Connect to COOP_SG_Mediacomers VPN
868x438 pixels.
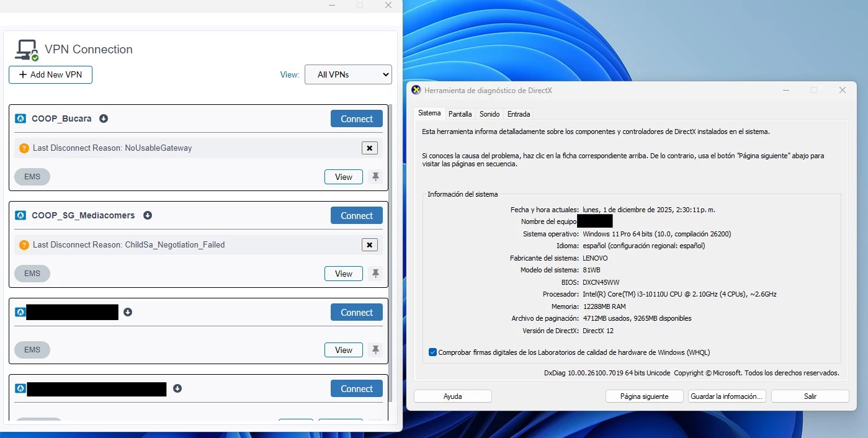[x=357, y=215]
